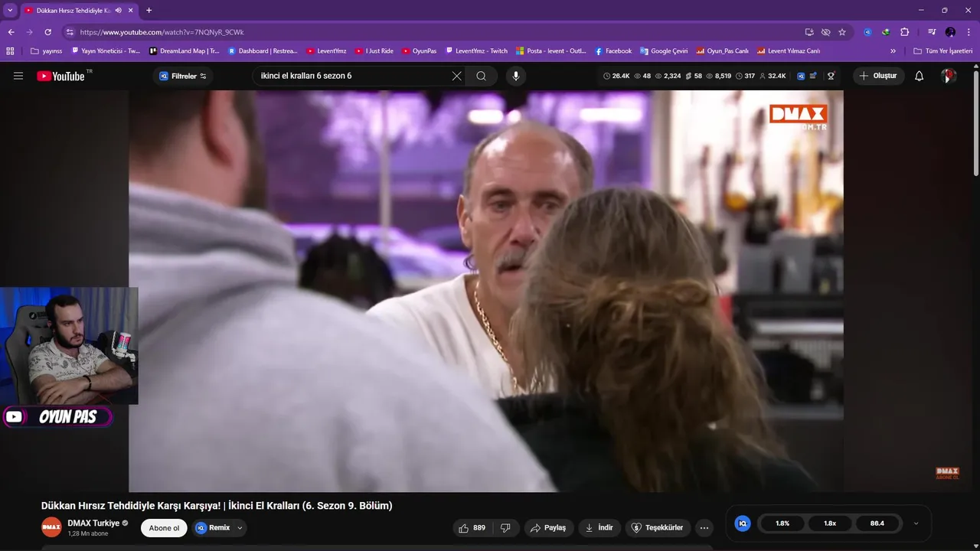Expand the score panel chevron
This screenshot has width=980, height=551.
pos(916,523)
